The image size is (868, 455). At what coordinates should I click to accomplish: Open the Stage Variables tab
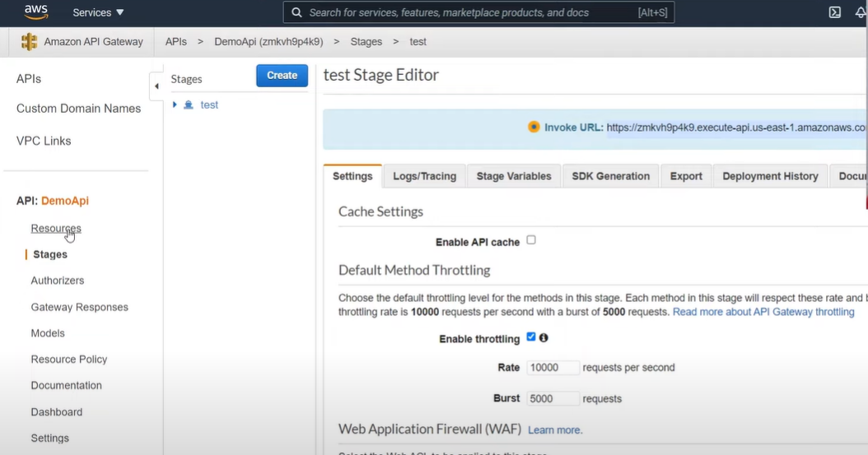(x=514, y=176)
